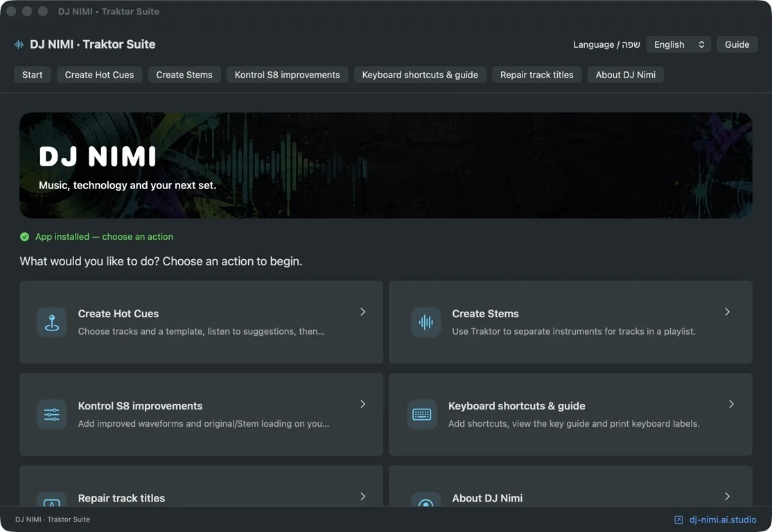Click the Repair track titles card icon
772x532 pixels.
click(x=52, y=499)
